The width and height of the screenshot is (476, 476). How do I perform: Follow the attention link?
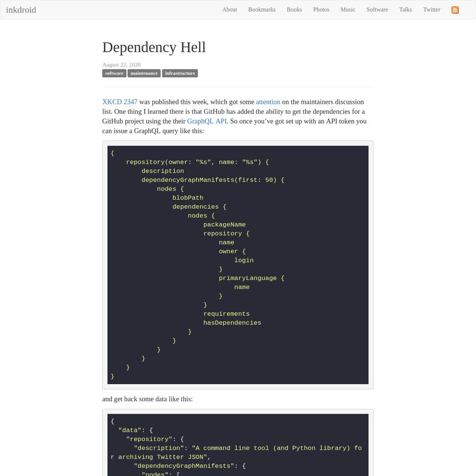pyautogui.click(x=268, y=102)
